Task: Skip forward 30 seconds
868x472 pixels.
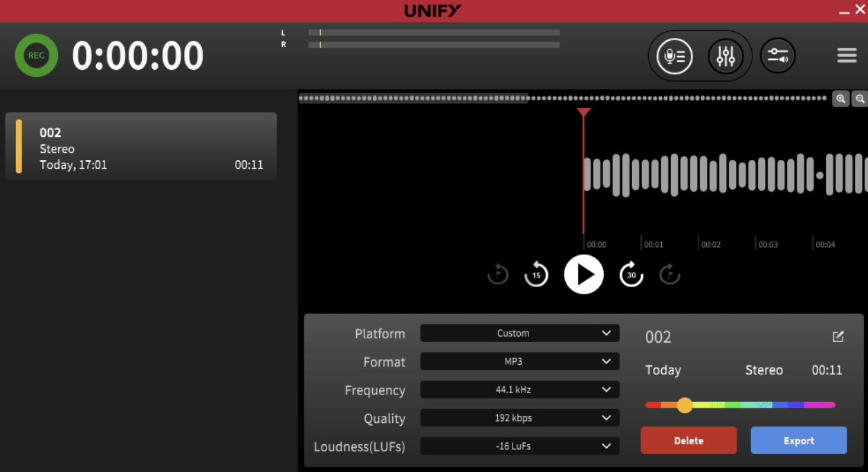Action: tap(631, 274)
